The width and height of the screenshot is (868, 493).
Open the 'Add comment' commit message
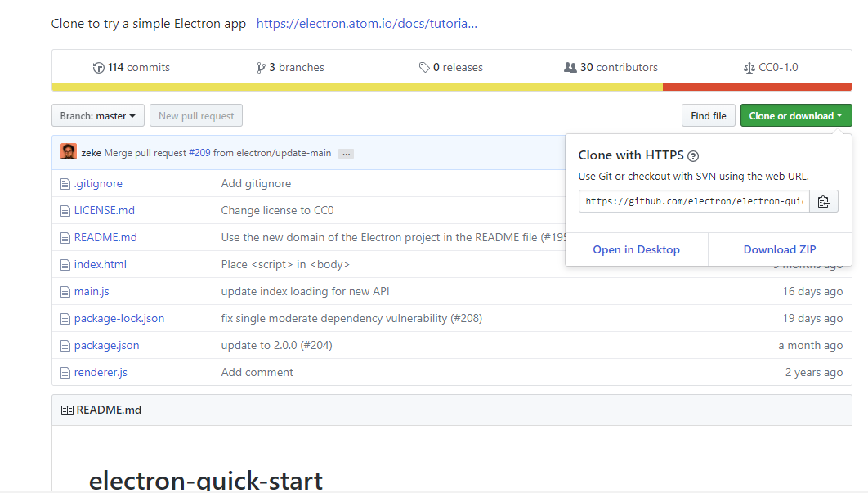[x=257, y=373]
